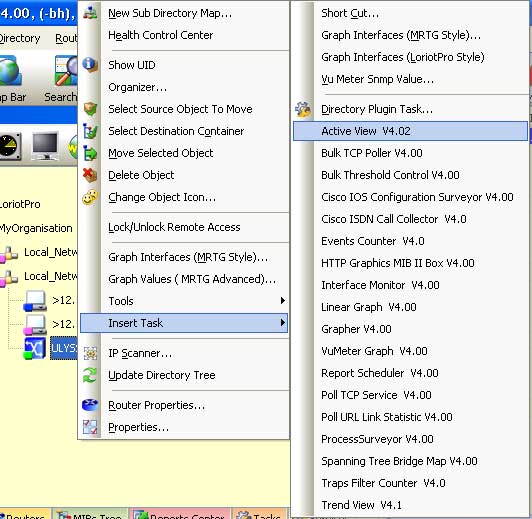Click the first Local_Netw network icon
The image size is (532, 519).
[9, 254]
